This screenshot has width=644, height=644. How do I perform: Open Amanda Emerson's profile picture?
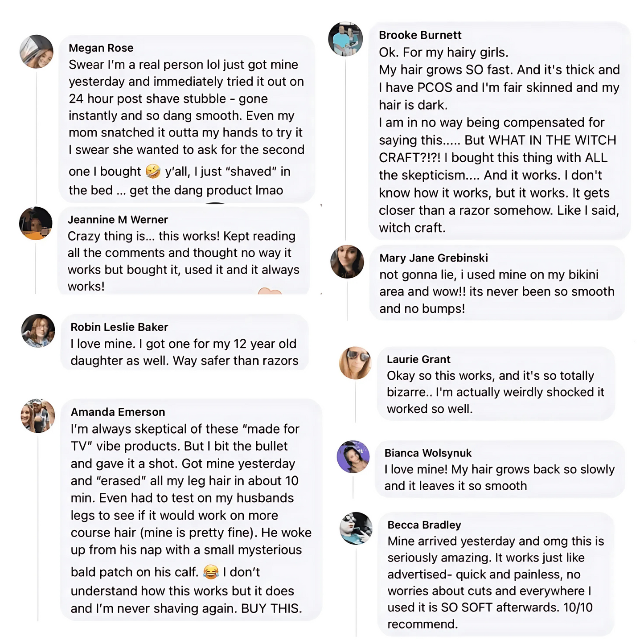click(38, 416)
